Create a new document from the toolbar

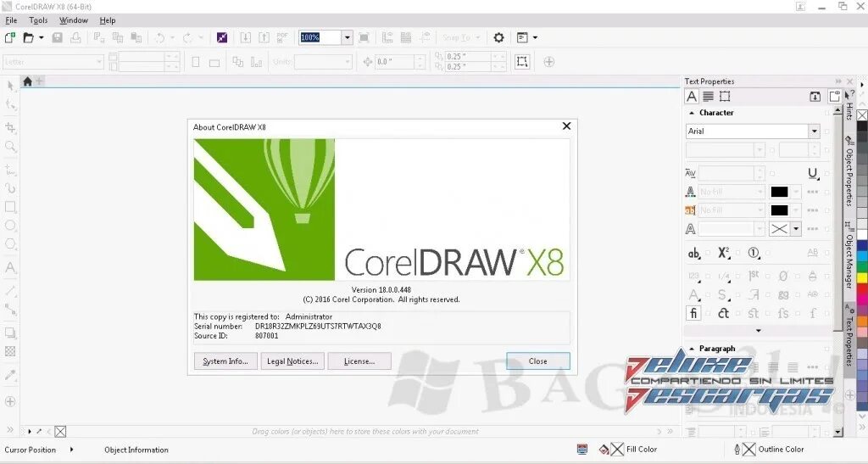click(x=10, y=37)
